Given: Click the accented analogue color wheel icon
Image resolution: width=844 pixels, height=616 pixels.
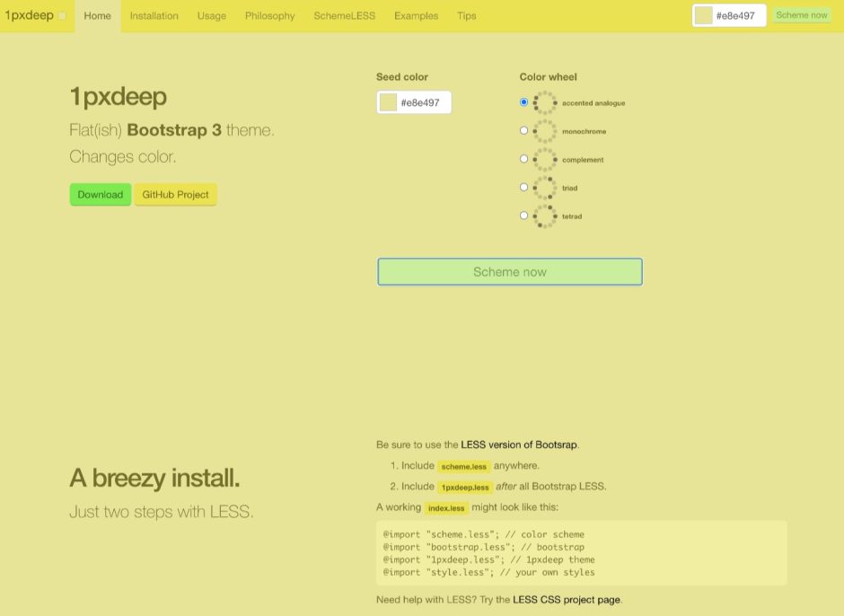Looking at the screenshot, I should point(546,102).
